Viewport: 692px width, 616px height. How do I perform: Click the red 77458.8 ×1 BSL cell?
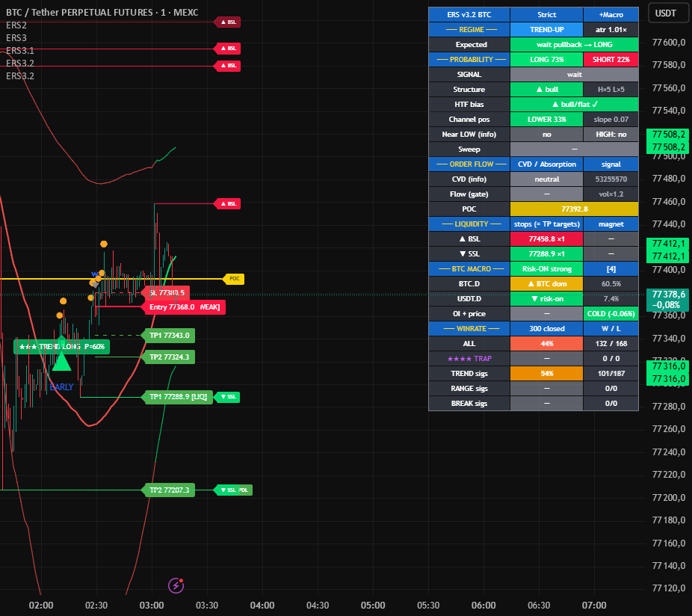[x=547, y=239]
